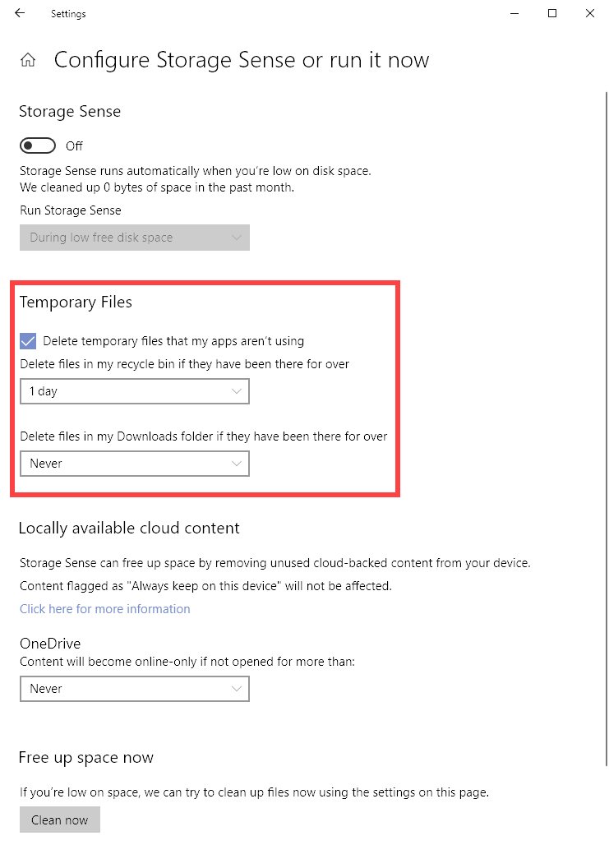Open the recycle bin '1 day' dropdown

click(135, 391)
